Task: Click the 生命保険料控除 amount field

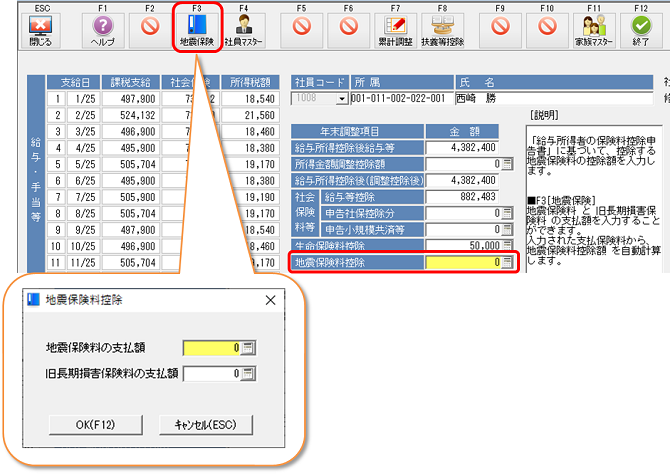Action: (x=463, y=246)
